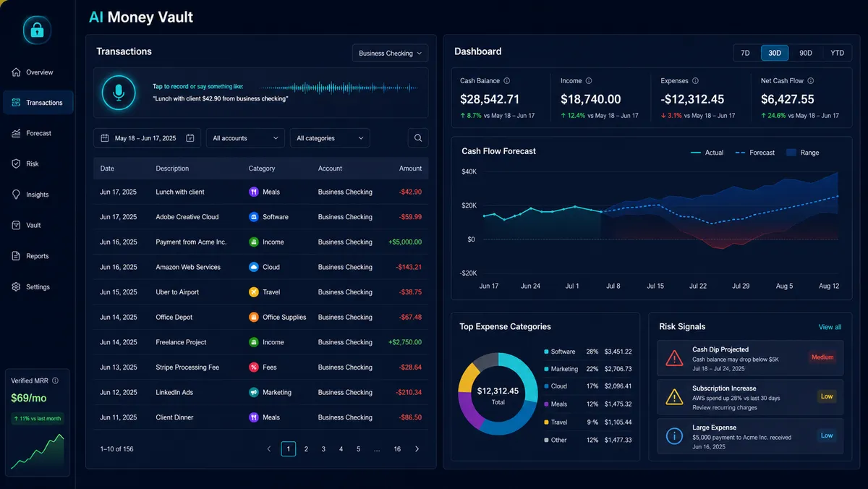Click the info icon beside Verified MRR

(56, 380)
